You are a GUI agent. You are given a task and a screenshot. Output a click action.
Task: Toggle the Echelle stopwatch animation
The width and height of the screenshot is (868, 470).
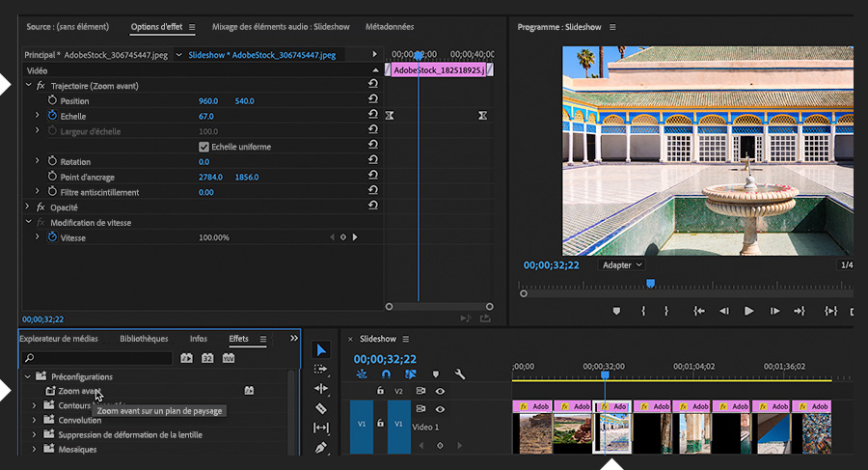[53, 117]
